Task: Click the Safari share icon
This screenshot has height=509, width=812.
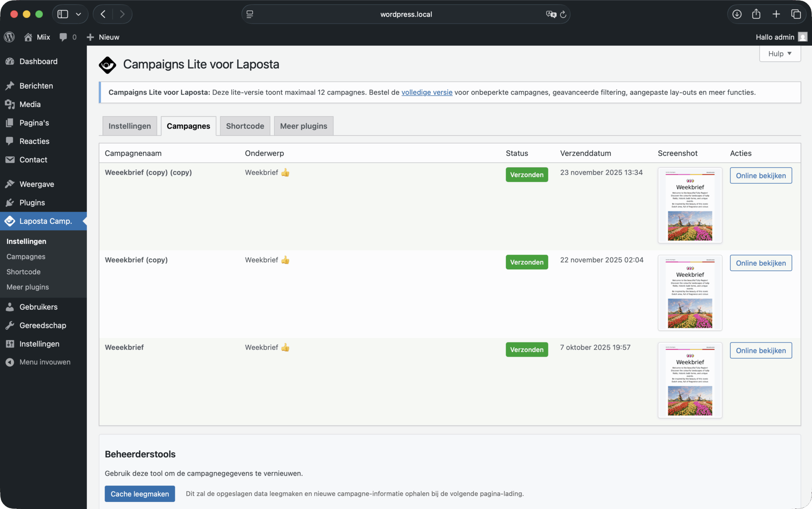Action: 756,14
